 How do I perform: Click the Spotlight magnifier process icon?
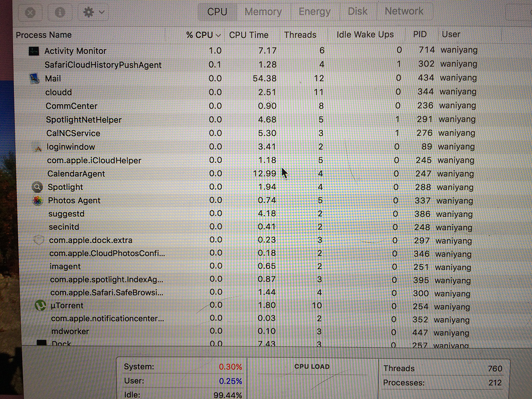(38, 187)
